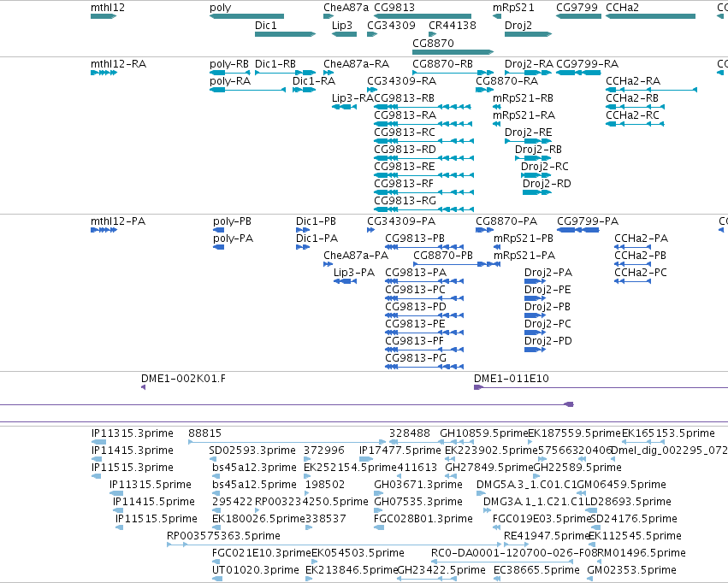Click the EK054503.5prime EST label

[358, 553]
